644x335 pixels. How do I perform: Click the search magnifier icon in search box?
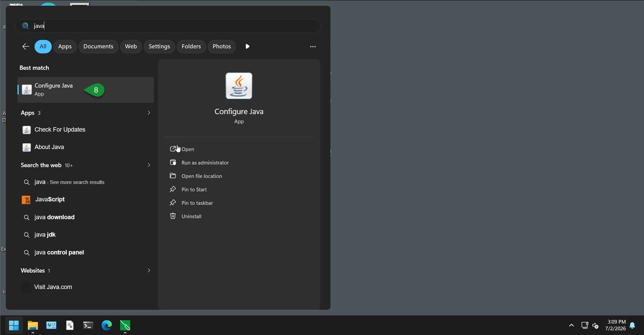coord(25,26)
